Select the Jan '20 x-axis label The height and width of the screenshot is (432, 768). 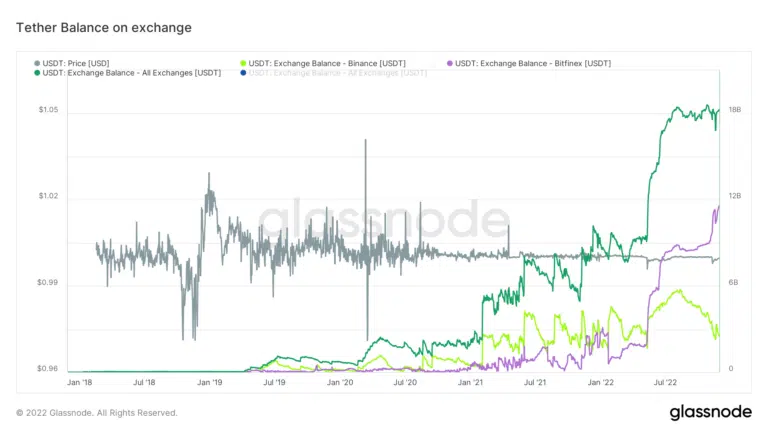click(340, 382)
